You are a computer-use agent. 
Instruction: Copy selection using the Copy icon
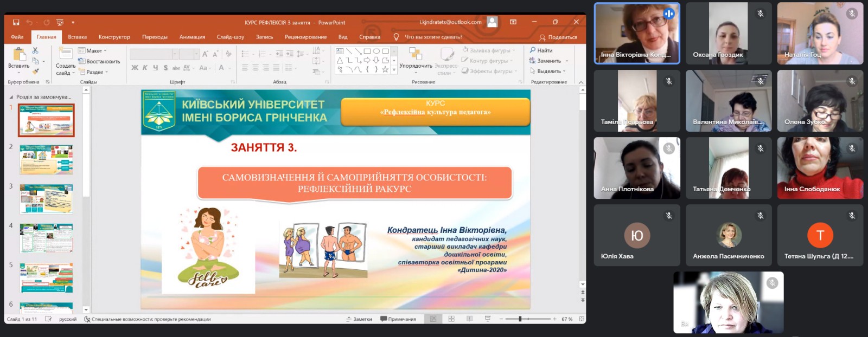pos(35,61)
